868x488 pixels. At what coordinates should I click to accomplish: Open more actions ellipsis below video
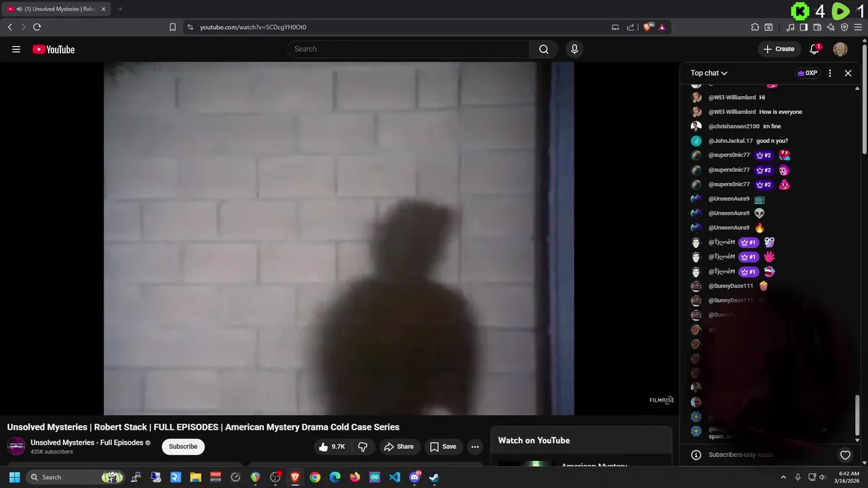pos(475,447)
